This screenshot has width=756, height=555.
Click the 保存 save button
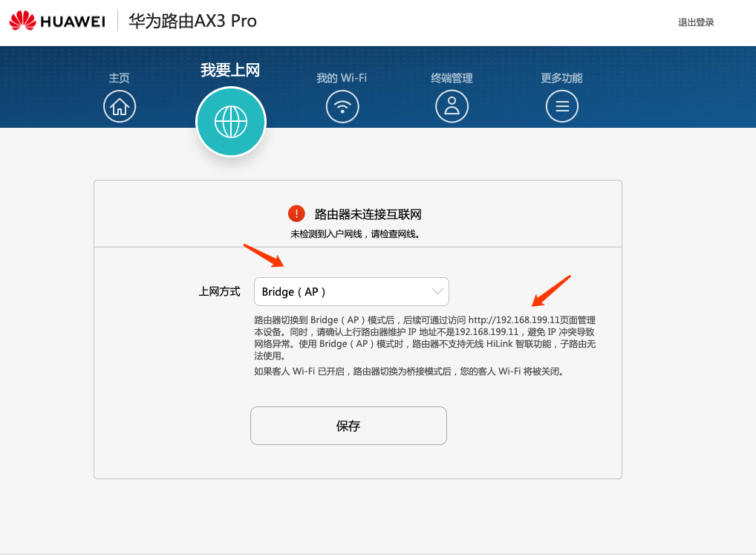348,426
